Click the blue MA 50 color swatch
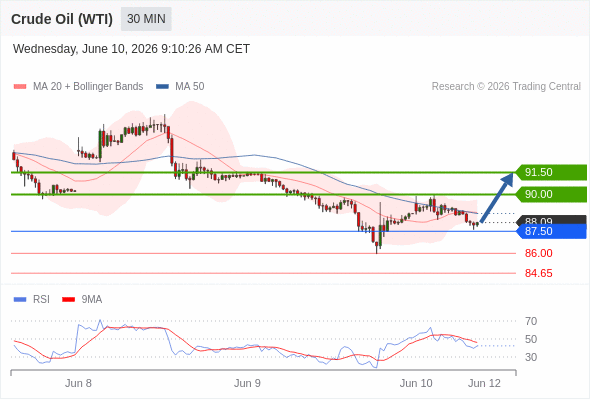This screenshot has width=590, height=400. pyautogui.click(x=162, y=87)
